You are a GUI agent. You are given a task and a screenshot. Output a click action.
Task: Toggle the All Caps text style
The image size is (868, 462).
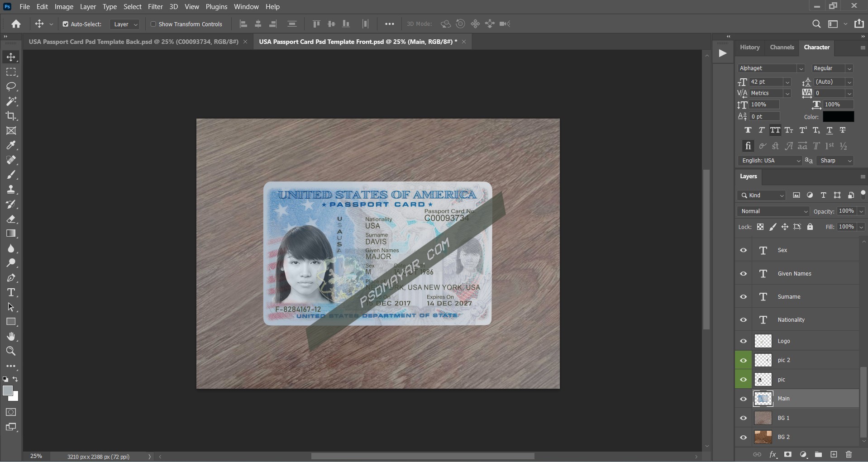pyautogui.click(x=775, y=130)
